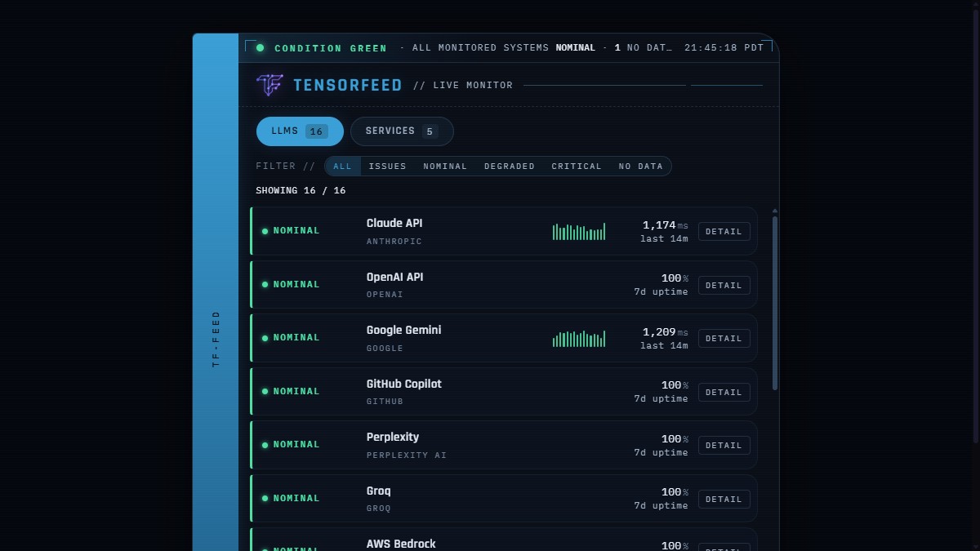Click the TF-FEED sidebar label
The width and height of the screenshot is (980, 551).
[x=216, y=338]
